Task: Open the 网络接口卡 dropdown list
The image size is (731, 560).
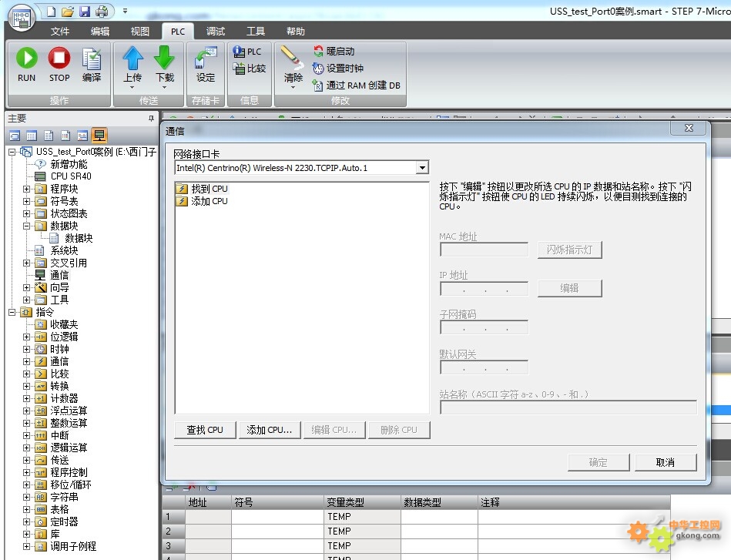Action: [x=422, y=167]
